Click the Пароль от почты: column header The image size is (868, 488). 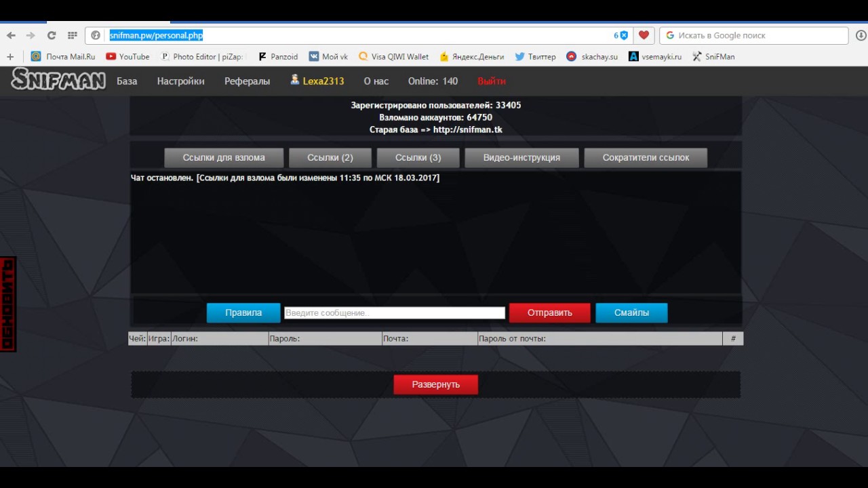click(x=600, y=338)
